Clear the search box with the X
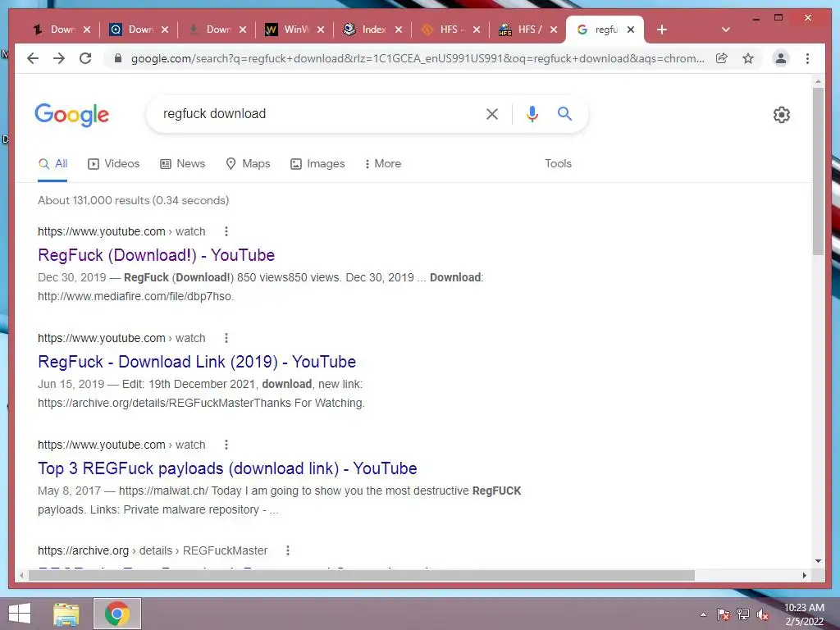The width and height of the screenshot is (840, 630). pos(492,113)
